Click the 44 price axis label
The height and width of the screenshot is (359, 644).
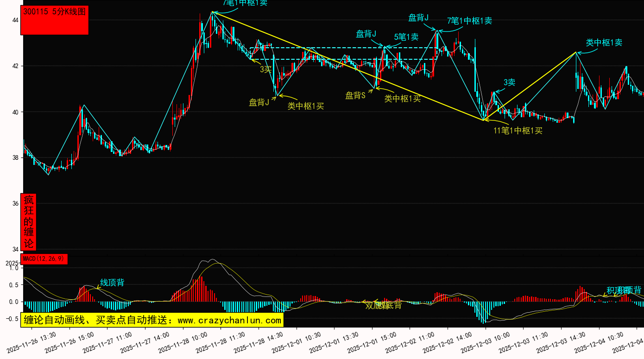(15, 20)
